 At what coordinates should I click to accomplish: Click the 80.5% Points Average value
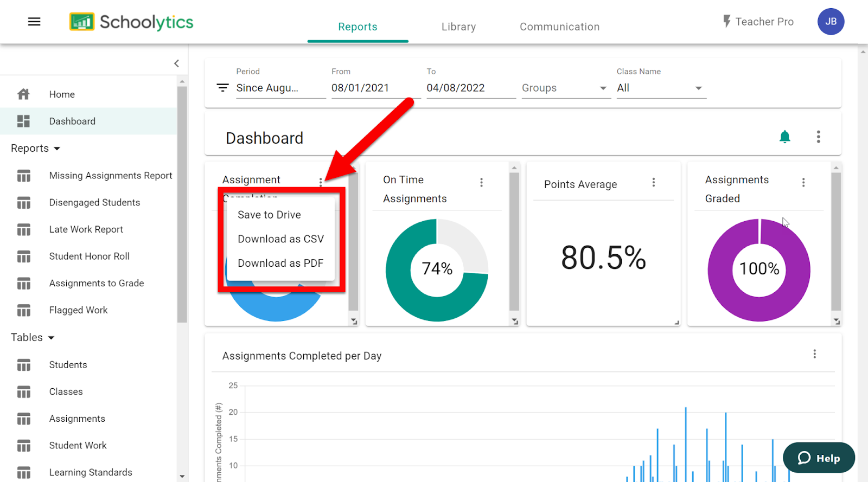point(603,258)
